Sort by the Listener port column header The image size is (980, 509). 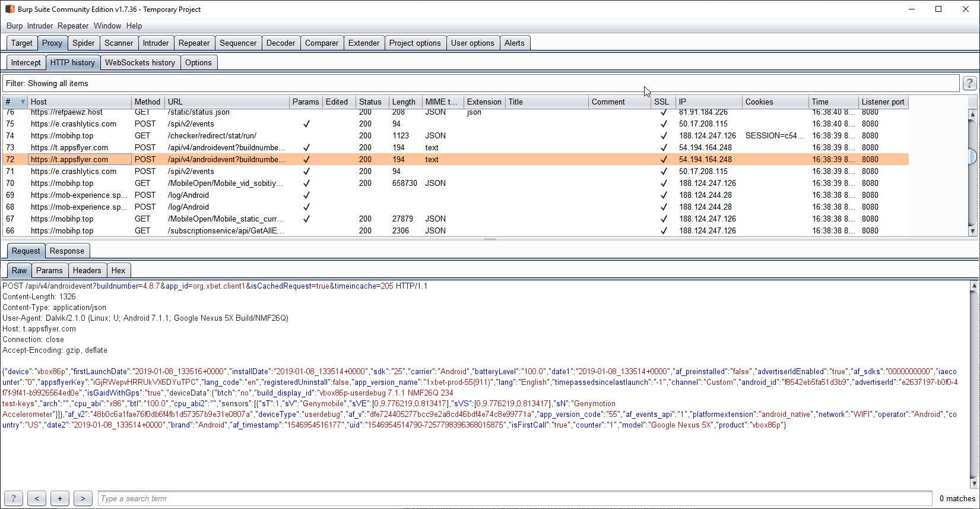(x=883, y=102)
